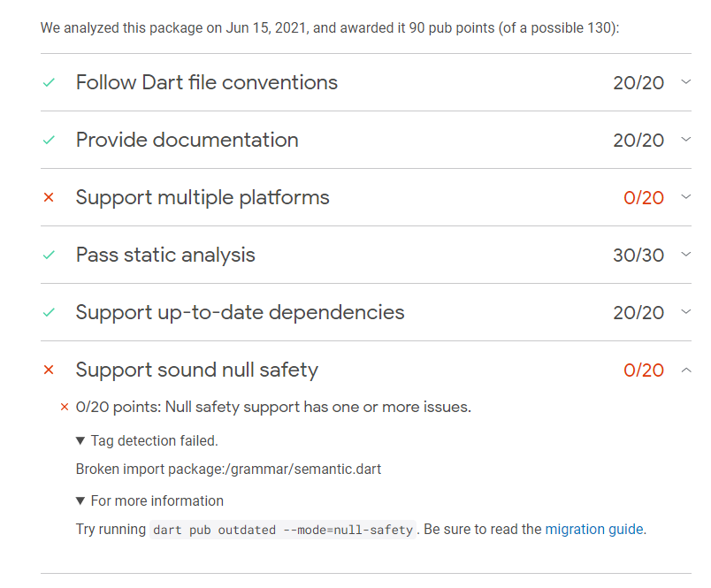The height and width of the screenshot is (588, 711).
Task: Click the red X beside Support multiple platforms
Action: tap(49, 197)
